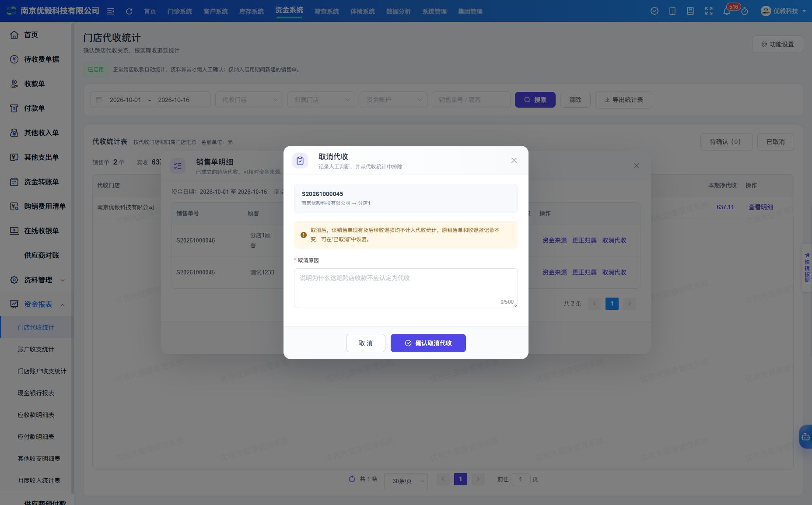Open 收款单 in sidebar
Viewport: 812px width, 505px height.
tap(36, 84)
